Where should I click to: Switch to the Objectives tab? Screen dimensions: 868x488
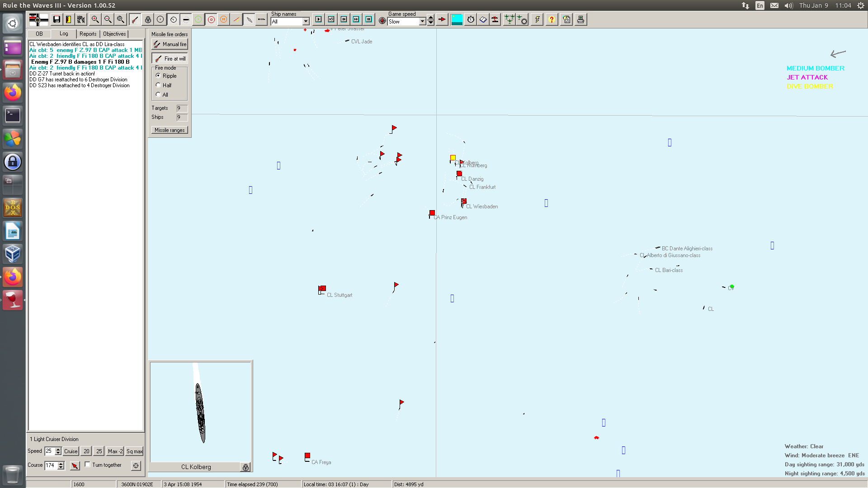(x=114, y=34)
